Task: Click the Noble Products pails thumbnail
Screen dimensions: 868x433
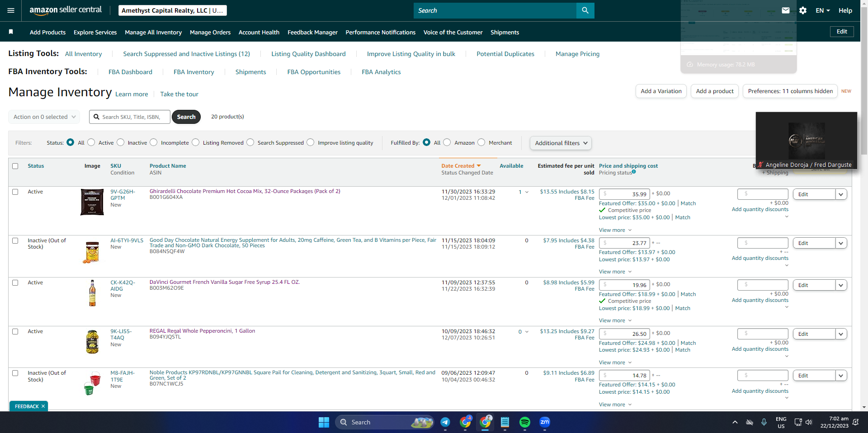Action: pyautogui.click(x=92, y=383)
